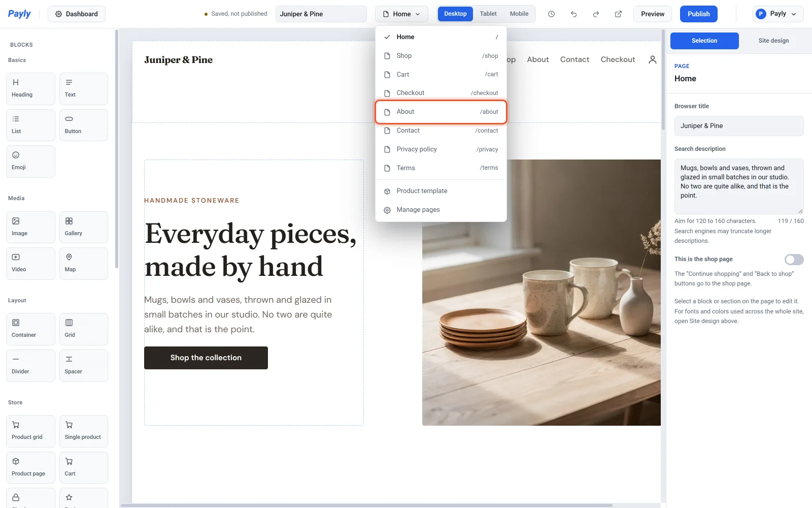Open Product template from menu
This screenshot has height=508, width=812.
(441, 191)
